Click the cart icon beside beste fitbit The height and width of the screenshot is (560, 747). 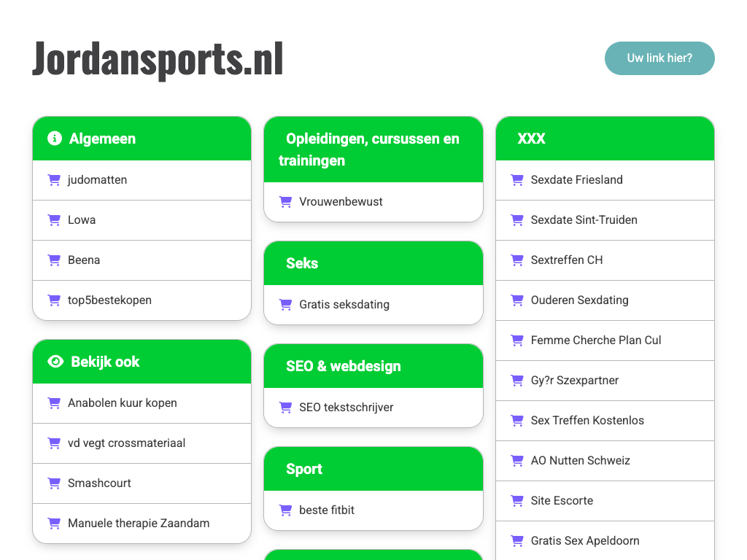click(x=285, y=510)
